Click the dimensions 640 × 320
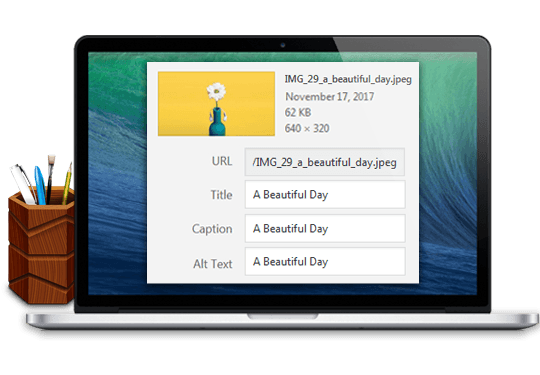Image resolution: width=540 pixels, height=375 pixels. 307,128
